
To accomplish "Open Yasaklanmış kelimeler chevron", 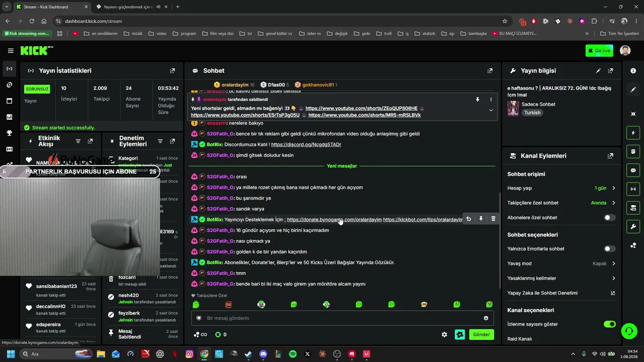I will tap(613, 278).
